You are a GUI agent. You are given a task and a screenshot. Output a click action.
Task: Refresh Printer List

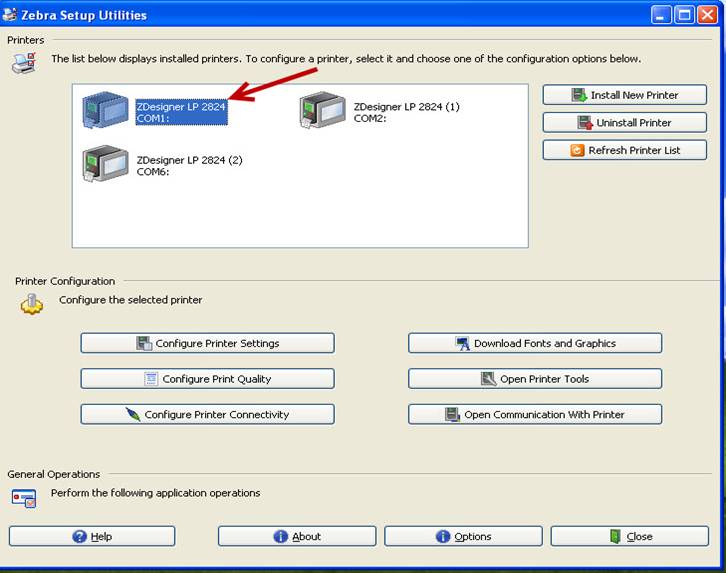click(624, 150)
